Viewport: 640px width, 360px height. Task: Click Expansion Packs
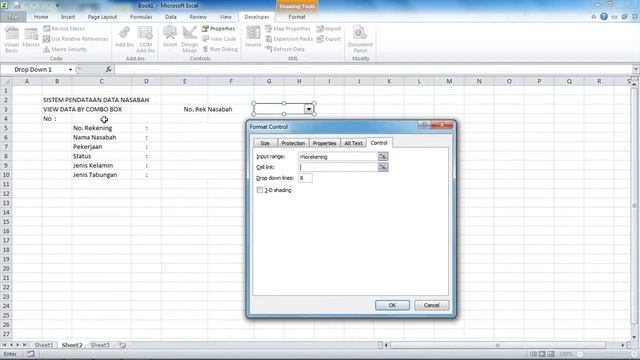(289, 39)
